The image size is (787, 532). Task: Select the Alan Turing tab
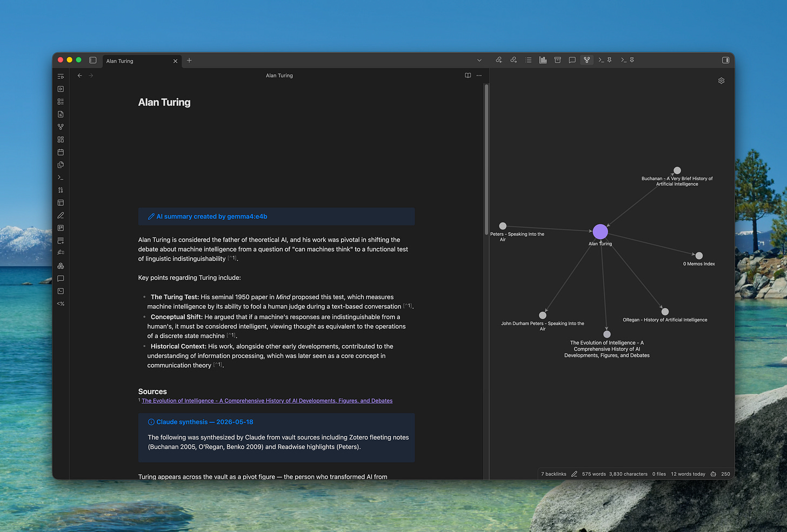[x=141, y=61]
